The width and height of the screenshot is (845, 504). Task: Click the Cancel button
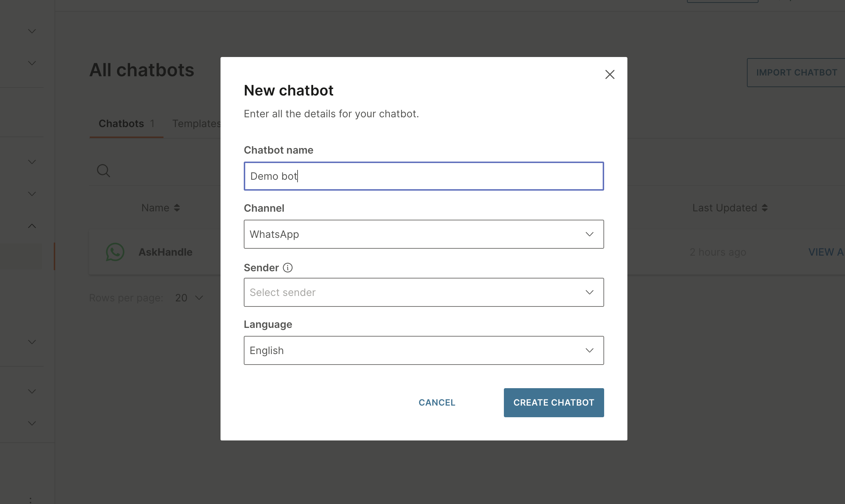(437, 402)
